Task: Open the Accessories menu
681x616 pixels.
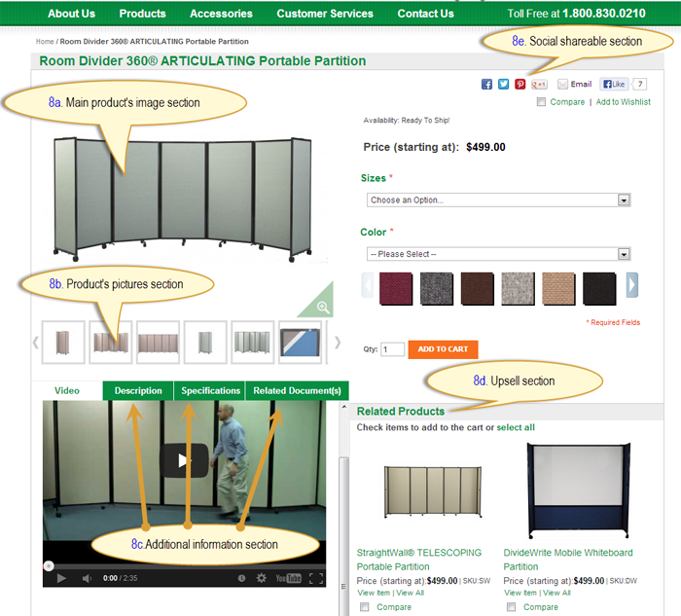Action: (221, 14)
